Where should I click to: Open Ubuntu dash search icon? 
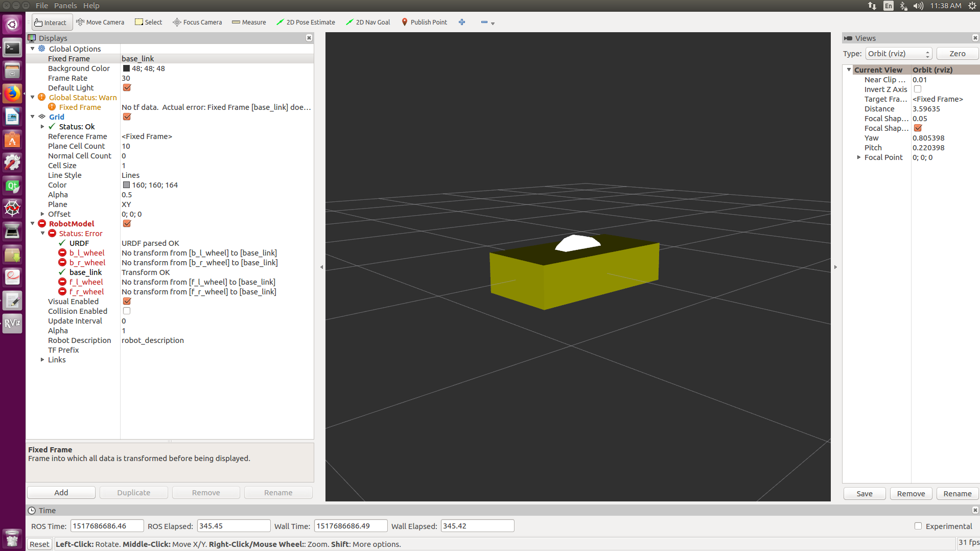12,25
